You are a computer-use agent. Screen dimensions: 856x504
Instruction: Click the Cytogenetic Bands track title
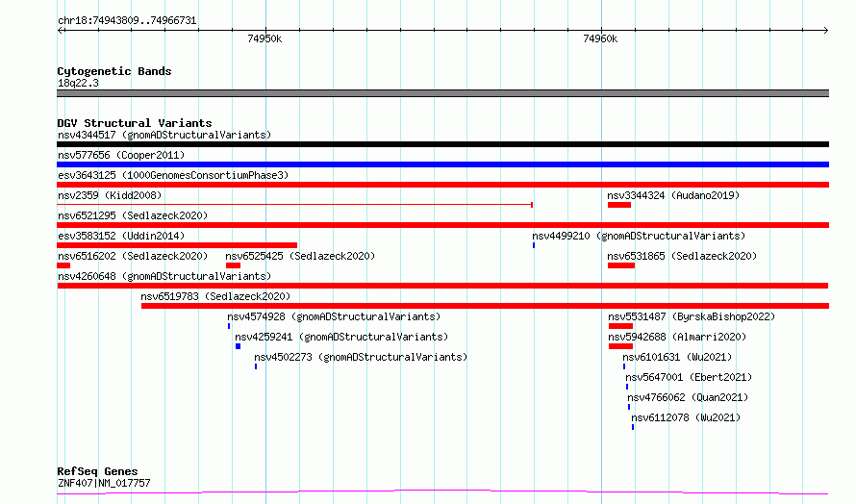tap(114, 71)
